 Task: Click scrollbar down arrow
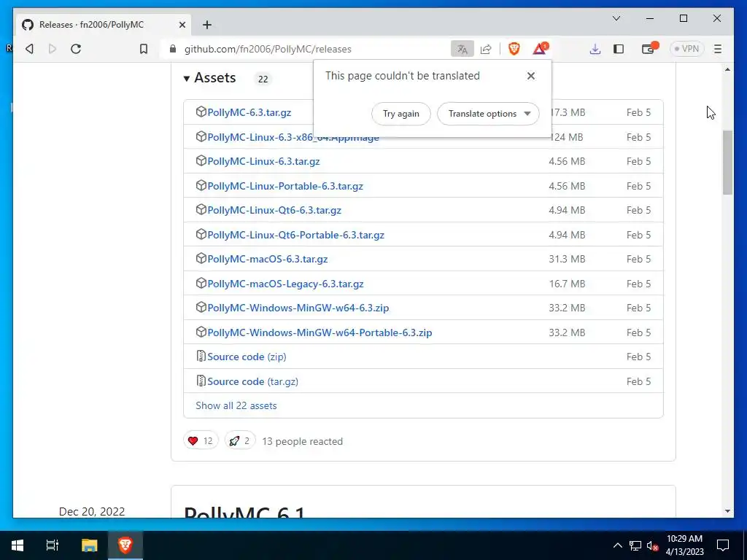click(x=727, y=511)
